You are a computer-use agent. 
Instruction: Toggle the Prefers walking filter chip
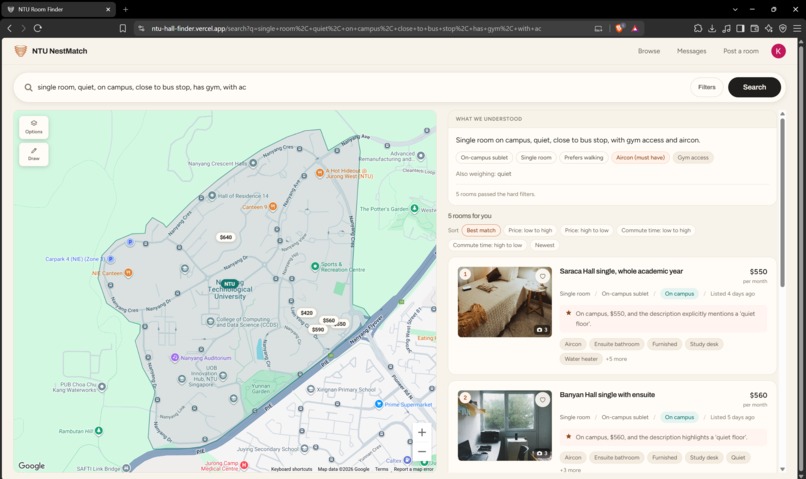[x=583, y=158]
